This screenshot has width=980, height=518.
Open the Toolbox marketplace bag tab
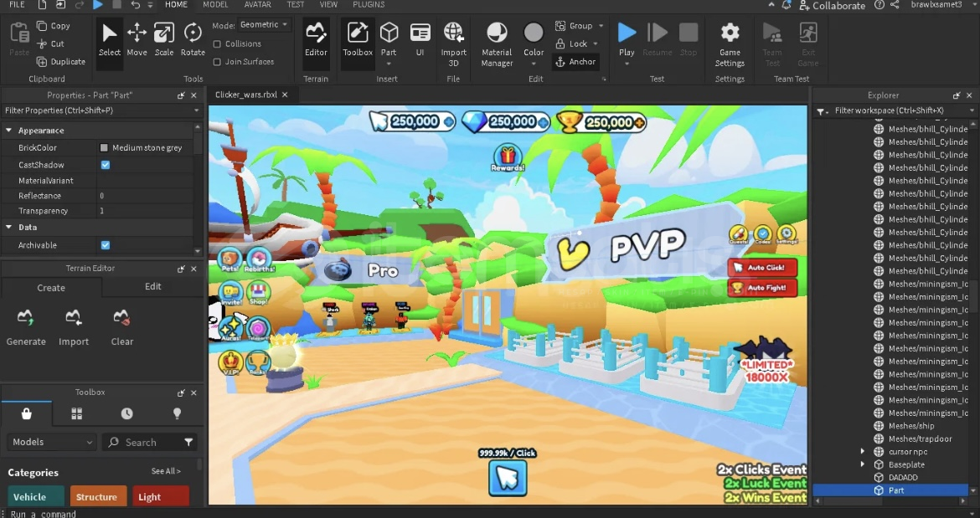tap(26, 413)
